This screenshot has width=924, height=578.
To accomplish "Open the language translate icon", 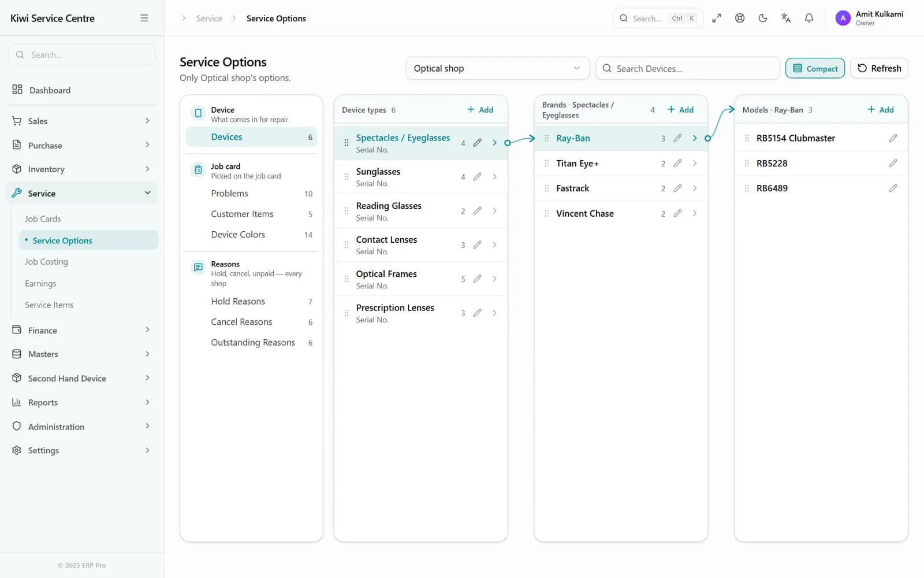I will (x=786, y=18).
